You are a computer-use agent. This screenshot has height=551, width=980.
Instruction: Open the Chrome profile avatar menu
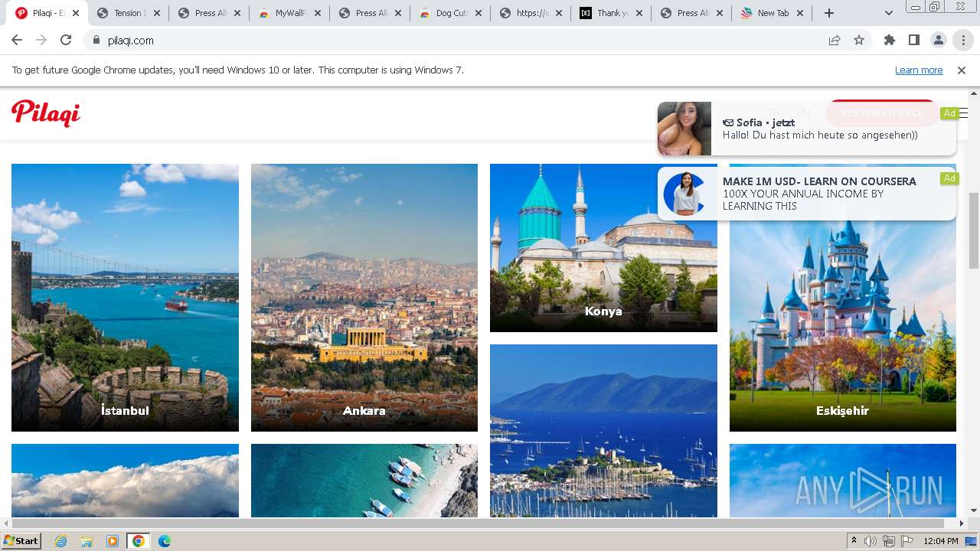click(939, 41)
